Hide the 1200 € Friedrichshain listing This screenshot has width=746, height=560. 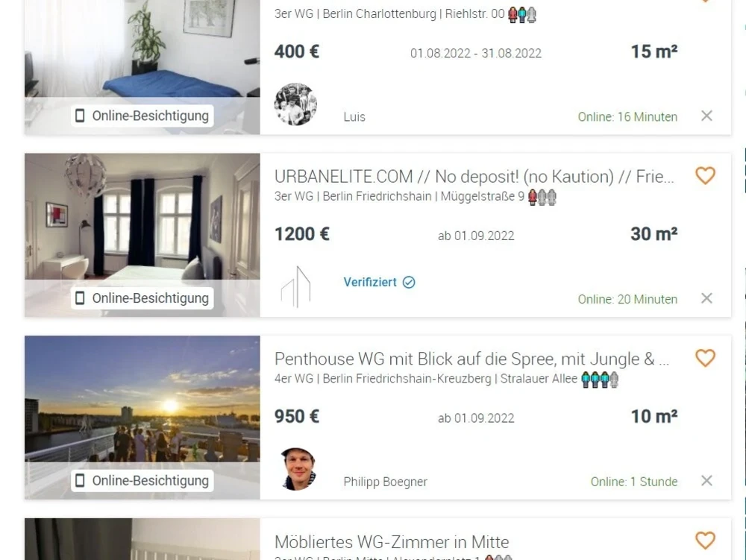[706, 298]
